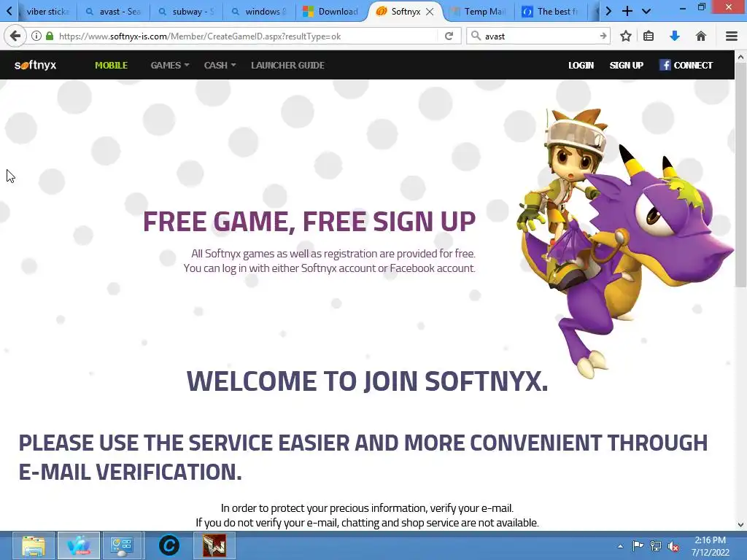Click CONNECT with Facebook link
Image resolution: width=747 pixels, height=560 pixels.
[693, 65]
